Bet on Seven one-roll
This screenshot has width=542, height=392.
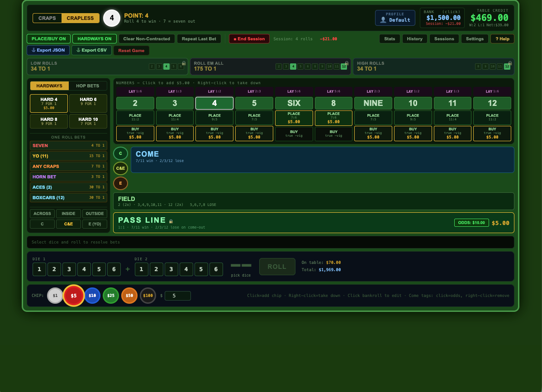pos(68,146)
